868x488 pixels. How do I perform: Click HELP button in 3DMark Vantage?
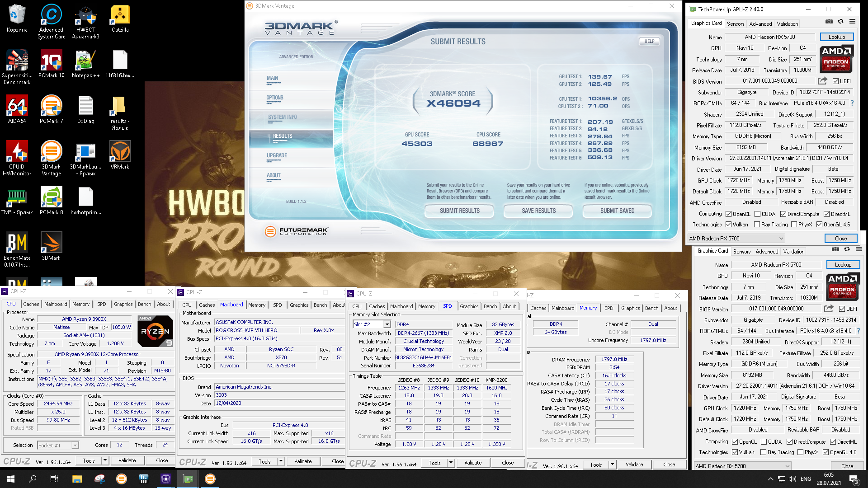(649, 41)
